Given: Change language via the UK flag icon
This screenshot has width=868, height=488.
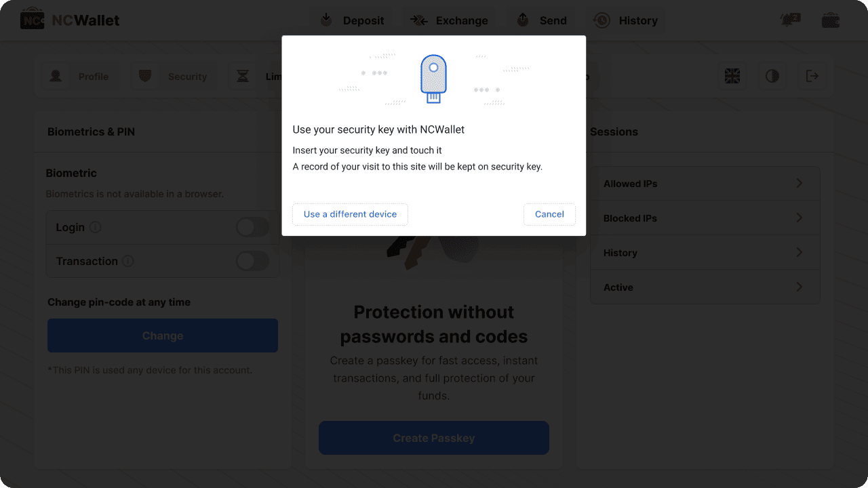Looking at the screenshot, I should 732,76.
